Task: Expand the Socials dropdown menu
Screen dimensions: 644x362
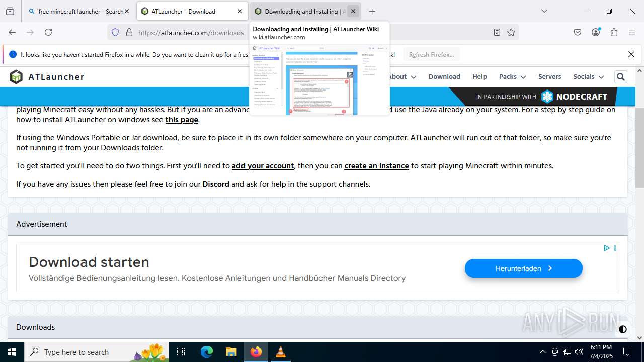Action: pyautogui.click(x=588, y=76)
